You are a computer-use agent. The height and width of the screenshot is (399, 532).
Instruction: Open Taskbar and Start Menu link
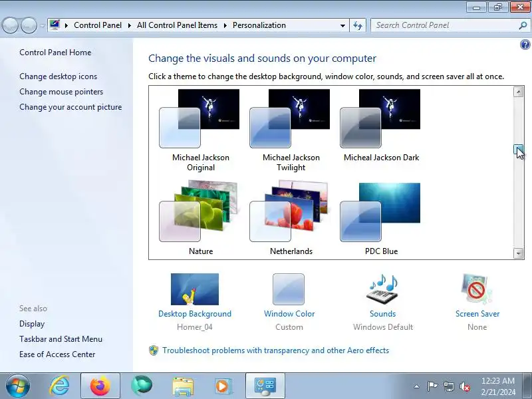(61, 339)
